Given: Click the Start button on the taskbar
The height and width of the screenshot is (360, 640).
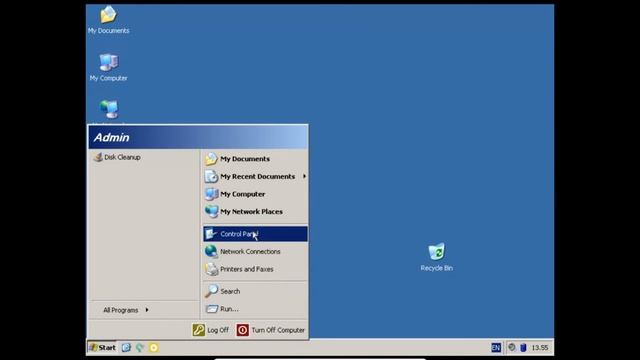Looking at the screenshot, I should tap(102, 348).
